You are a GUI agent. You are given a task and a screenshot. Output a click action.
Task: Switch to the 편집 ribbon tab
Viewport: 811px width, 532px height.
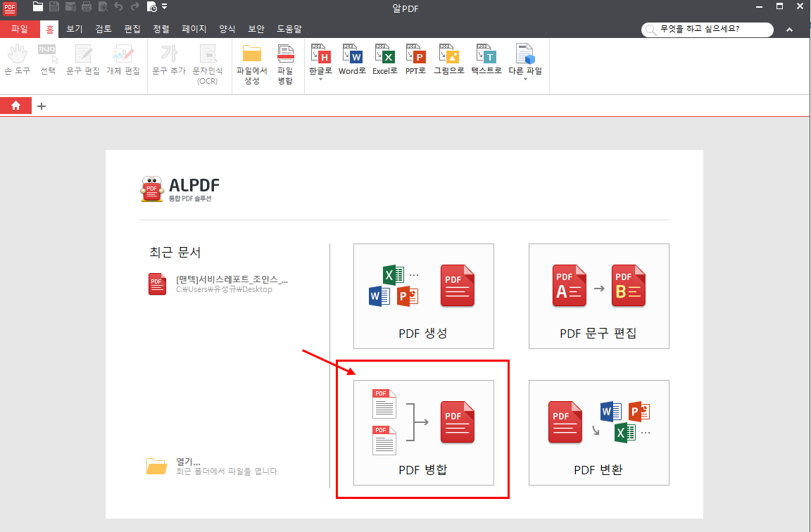[132, 29]
